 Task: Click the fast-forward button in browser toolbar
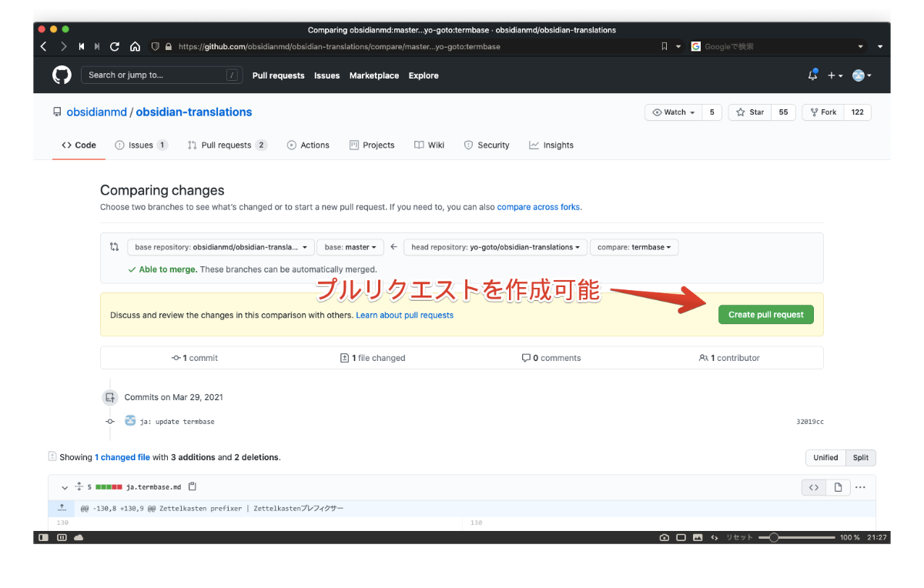coord(97,46)
